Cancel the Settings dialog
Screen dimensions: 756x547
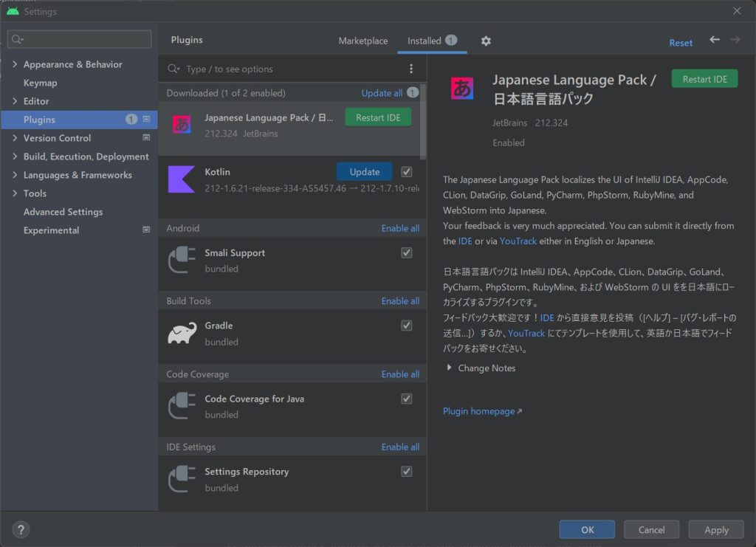pos(651,529)
